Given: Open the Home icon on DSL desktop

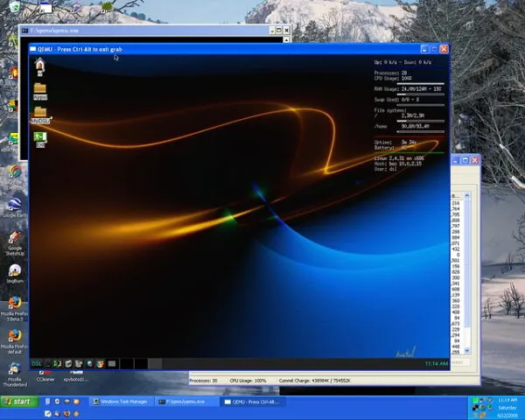Looking at the screenshot, I should click(40, 66).
